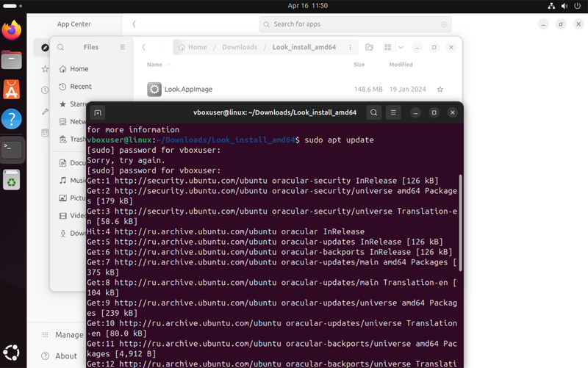This screenshot has width=588, height=368.
Task: Click the Music note icon in Files sidebar
Action: click(x=62, y=180)
